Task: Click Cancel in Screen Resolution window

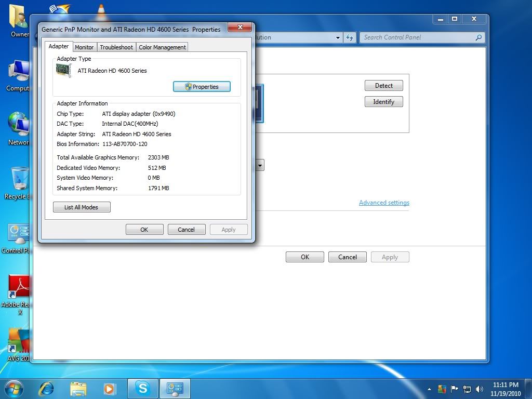Action: point(348,257)
